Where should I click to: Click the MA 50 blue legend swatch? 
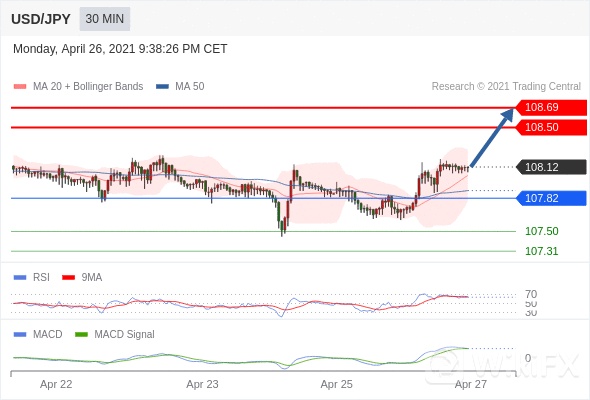tap(162, 87)
